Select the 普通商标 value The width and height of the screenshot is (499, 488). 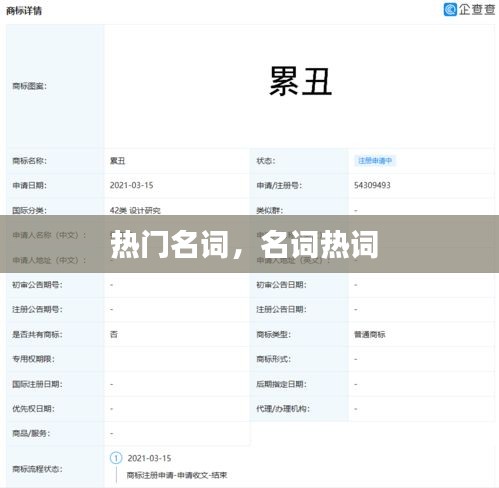click(x=369, y=334)
